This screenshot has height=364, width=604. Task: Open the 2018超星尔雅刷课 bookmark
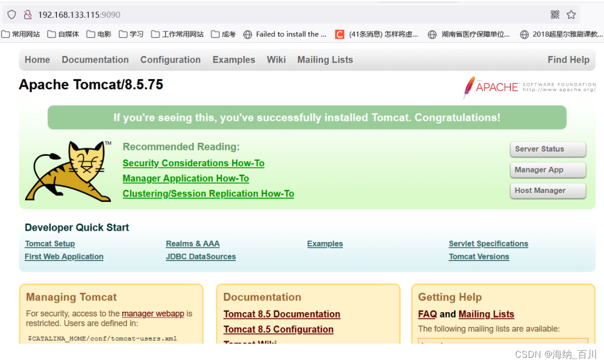(562, 35)
